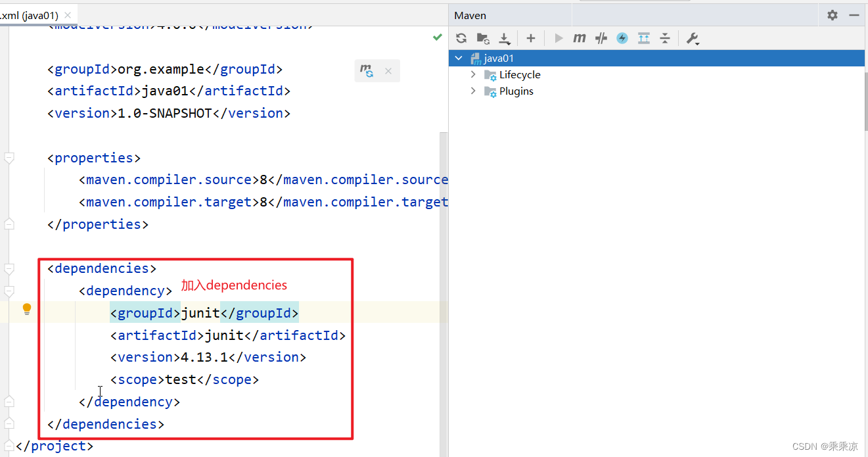Download Sources and Documentation icon
Image resolution: width=868 pixels, height=457 pixels.
pos(505,38)
